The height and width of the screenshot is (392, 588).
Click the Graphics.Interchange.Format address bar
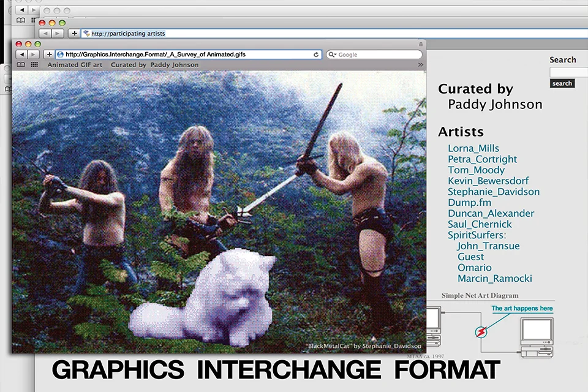tap(189, 55)
